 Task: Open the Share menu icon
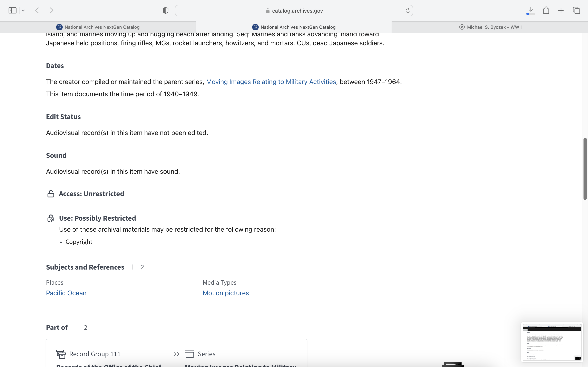point(546,10)
